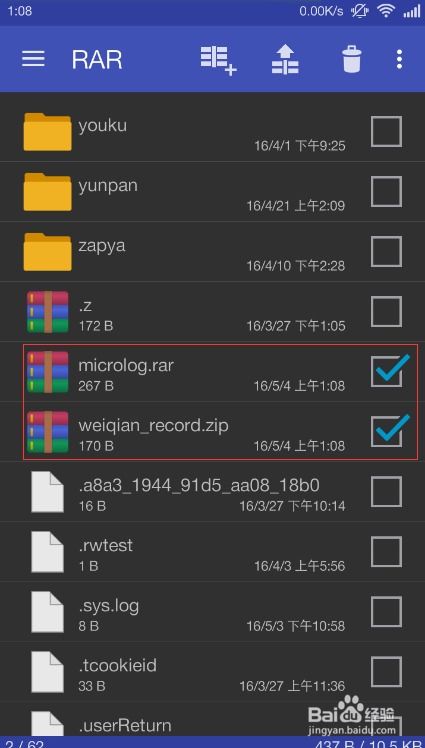Uncheck the weiqian_record.zip checkbox
425x748 pixels.
point(387,431)
